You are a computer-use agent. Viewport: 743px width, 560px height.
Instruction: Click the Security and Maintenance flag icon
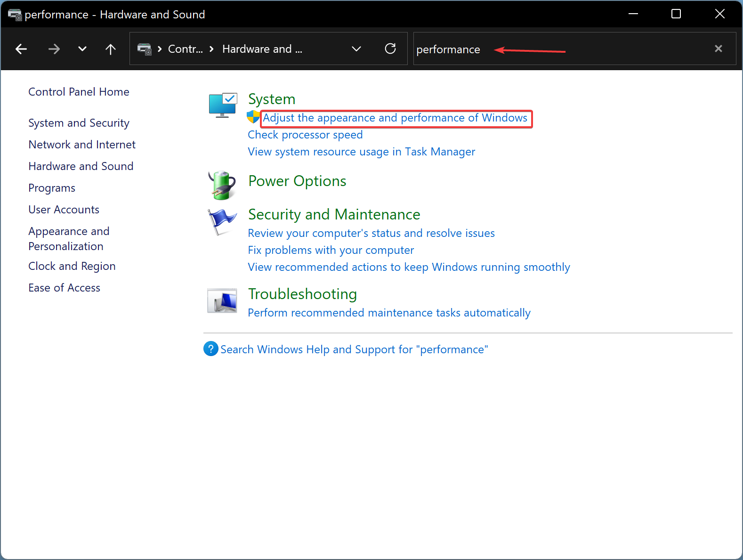click(x=222, y=222)
